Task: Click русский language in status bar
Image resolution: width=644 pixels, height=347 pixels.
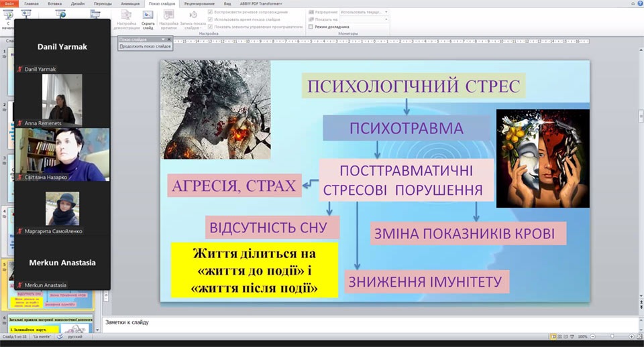Action: pos(75,337)
